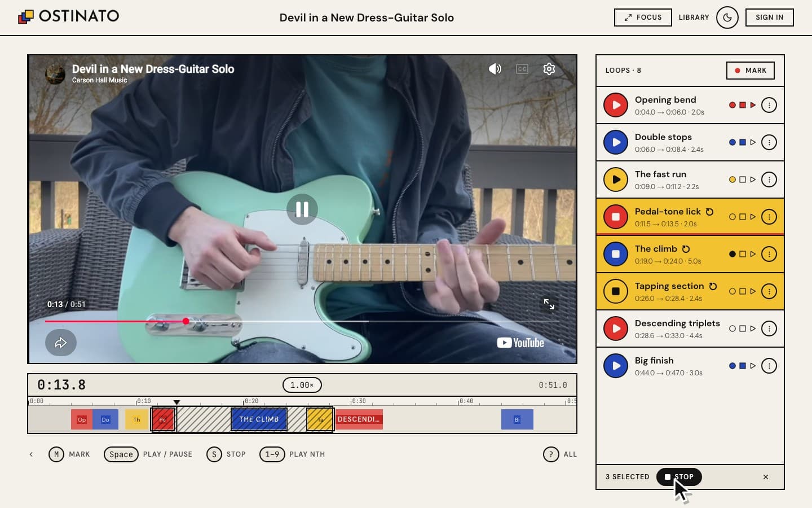
Task: Click the Sign In button
Action: click(x=770, y=17)
